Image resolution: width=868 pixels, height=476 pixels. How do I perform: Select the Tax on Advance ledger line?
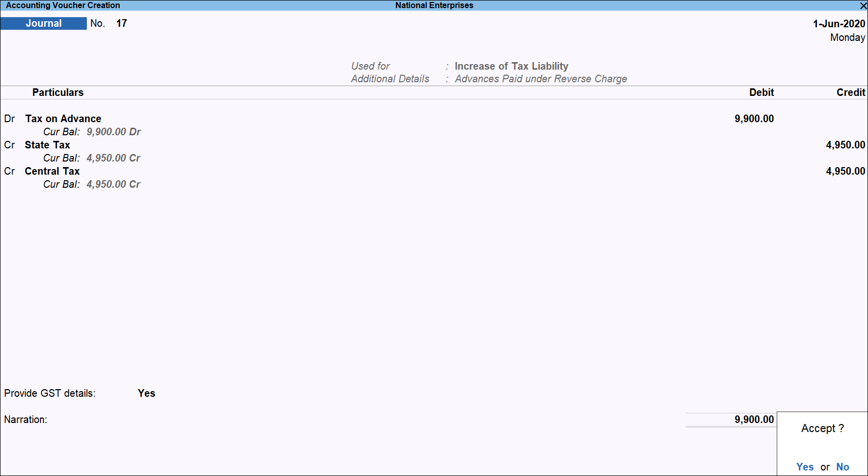tap(63, 119)
